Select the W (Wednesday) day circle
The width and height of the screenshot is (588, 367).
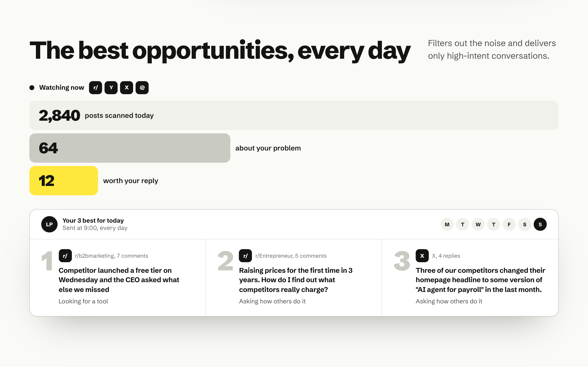(x=478, y=224)
